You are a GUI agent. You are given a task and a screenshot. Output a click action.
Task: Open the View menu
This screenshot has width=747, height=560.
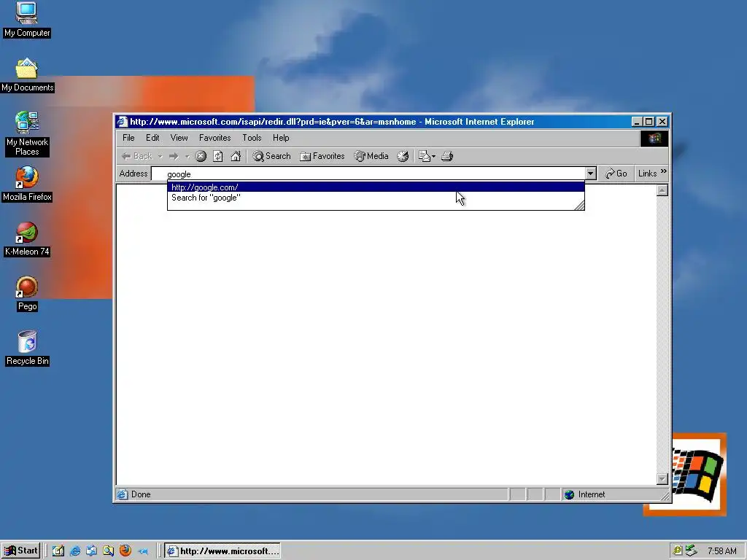click(x=179, y=138)
